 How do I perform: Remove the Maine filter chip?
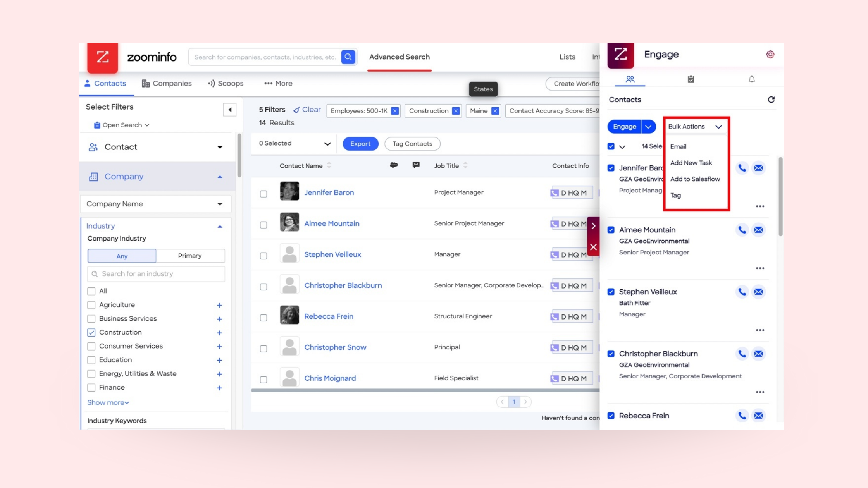pyautogui.click(x=495, y=111)
